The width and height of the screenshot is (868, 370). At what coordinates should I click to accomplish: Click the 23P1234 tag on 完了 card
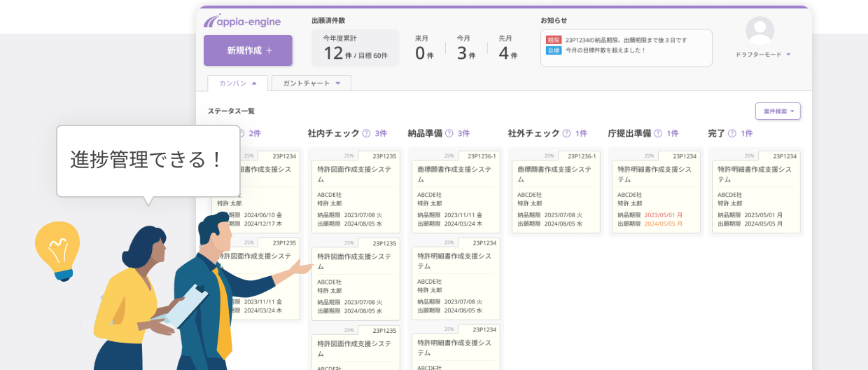point(784,156)
